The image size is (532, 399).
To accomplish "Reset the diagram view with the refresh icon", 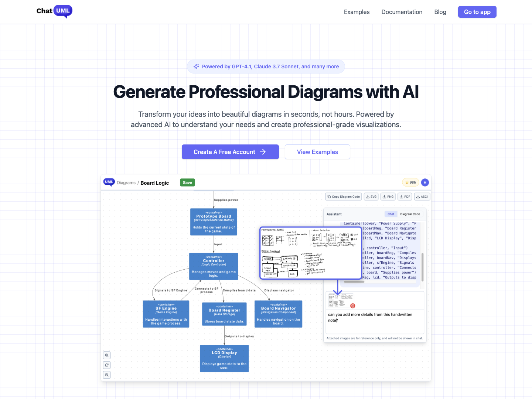I will 107,365.
